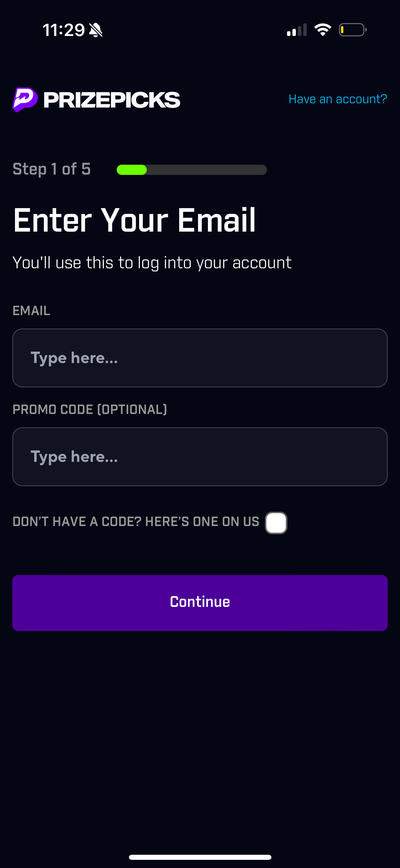Tap the "Enter Your Email" heading
Viewport: 400px width, 868px height.
(134, 220)
